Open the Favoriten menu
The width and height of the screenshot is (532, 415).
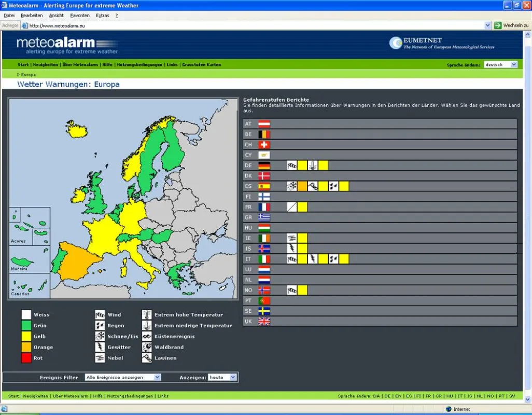click(80, 16)
